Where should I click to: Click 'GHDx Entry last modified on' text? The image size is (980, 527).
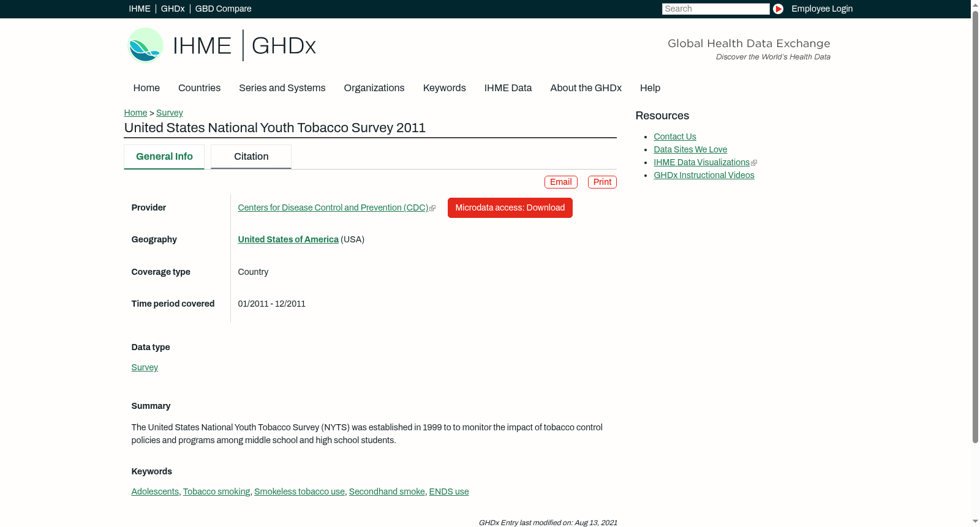pyautogui.click(x=548, y=523)
